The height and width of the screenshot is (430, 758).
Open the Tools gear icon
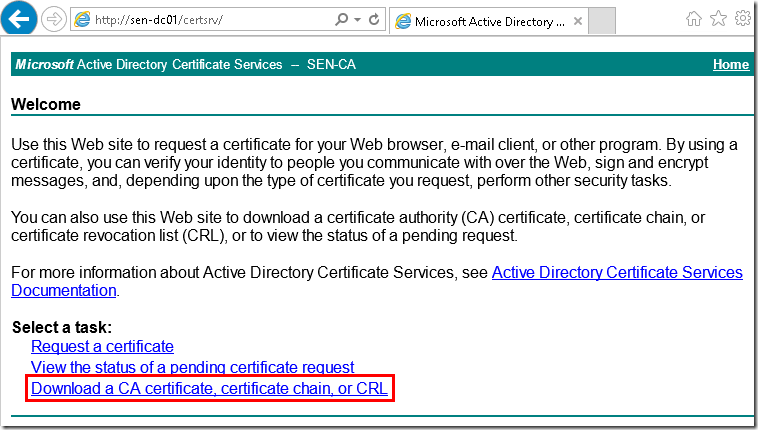click(x=743, y=19)
